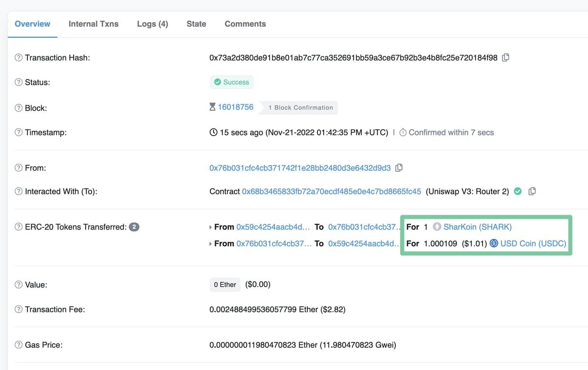Open To address 0x76b031cfc4cb37... in first transfer
This screenshot has height=370, width=588.
click(364, 227)
